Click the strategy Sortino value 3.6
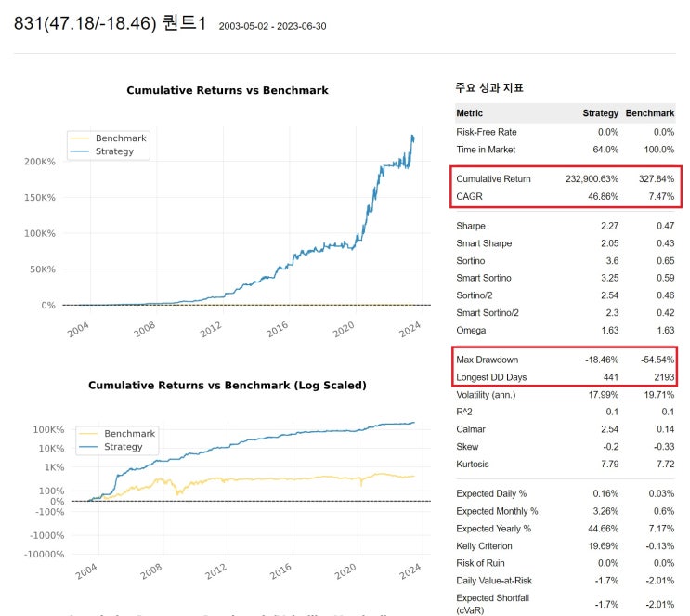 [x=612, y=261]
